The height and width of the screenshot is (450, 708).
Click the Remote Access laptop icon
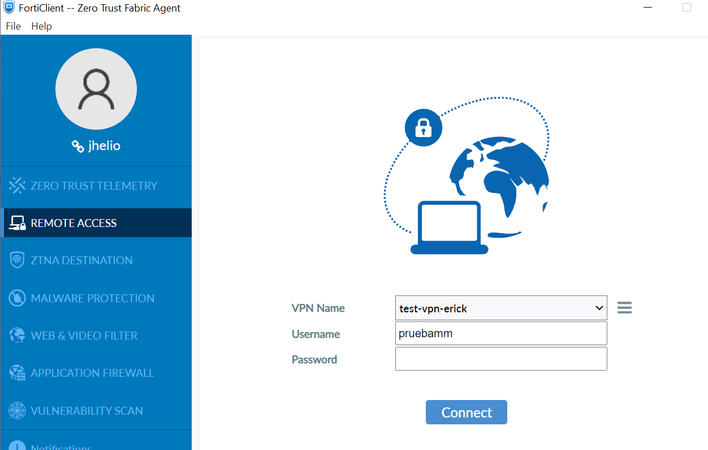click(x=17, y=223)
